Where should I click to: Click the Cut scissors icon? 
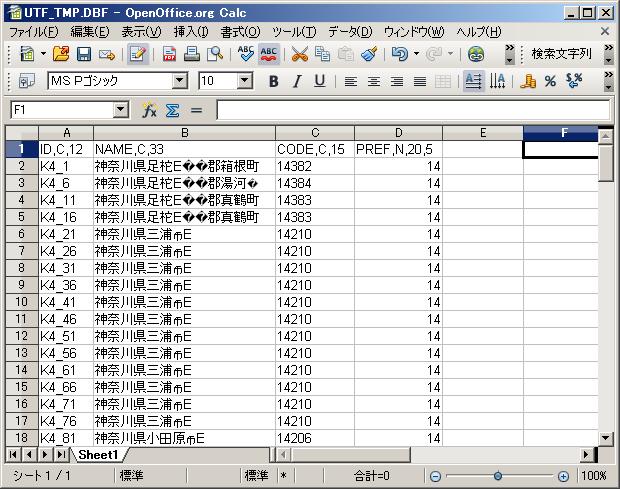tap(299, 54)
